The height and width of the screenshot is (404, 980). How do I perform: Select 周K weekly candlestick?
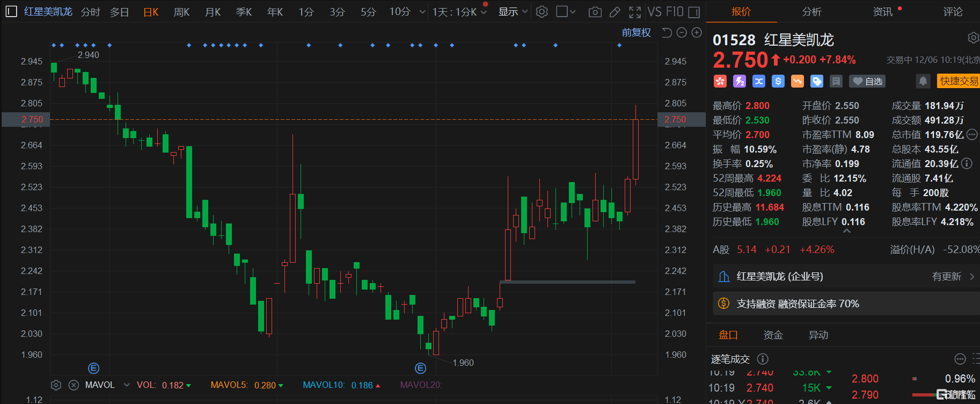click(x=182, y=12)
